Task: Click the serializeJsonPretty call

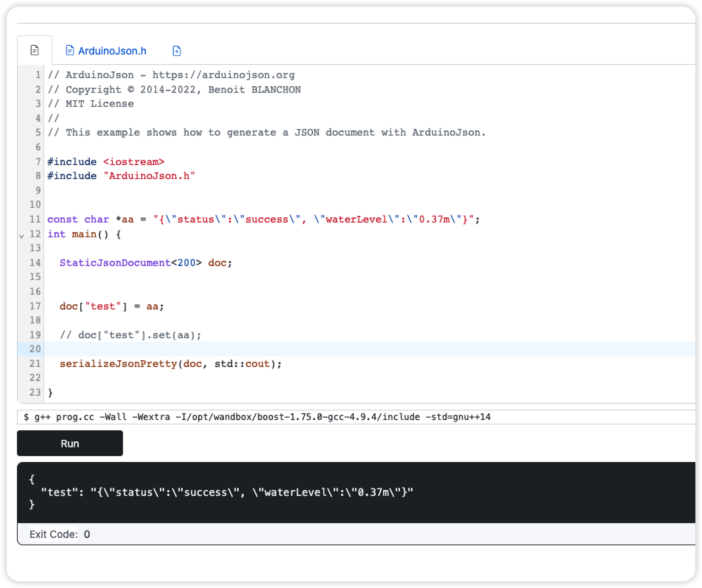Action: tap(171, 364)
